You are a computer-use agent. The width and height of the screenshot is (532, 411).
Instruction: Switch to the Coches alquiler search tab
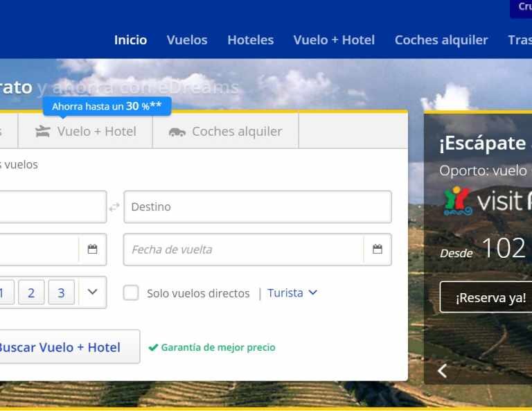coord(226,131)
